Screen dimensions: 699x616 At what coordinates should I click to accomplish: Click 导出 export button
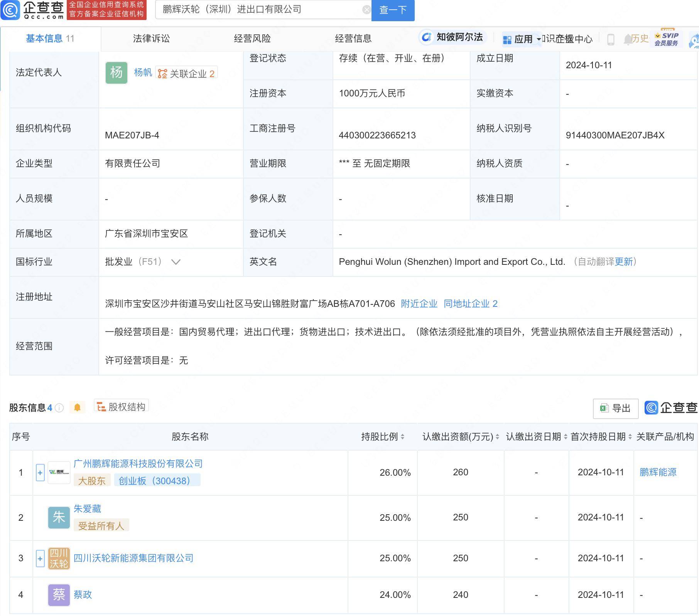coord(616,409)
